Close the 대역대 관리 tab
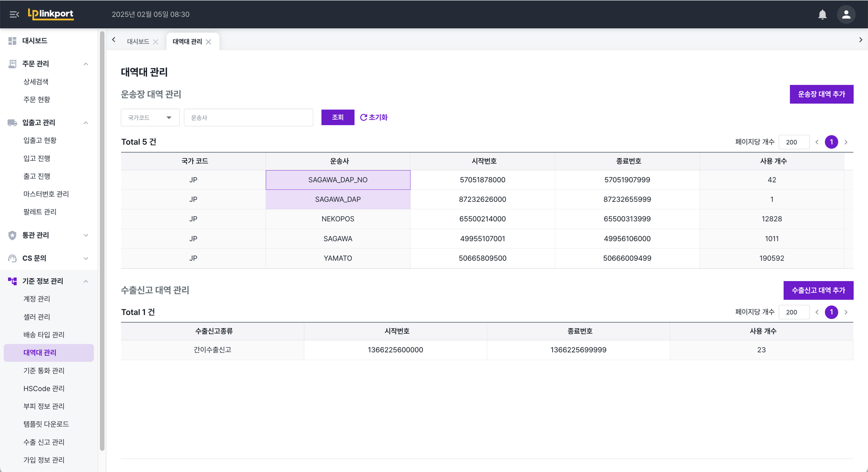The width and height of the screenshot is (868, 472). pos(209,42)
